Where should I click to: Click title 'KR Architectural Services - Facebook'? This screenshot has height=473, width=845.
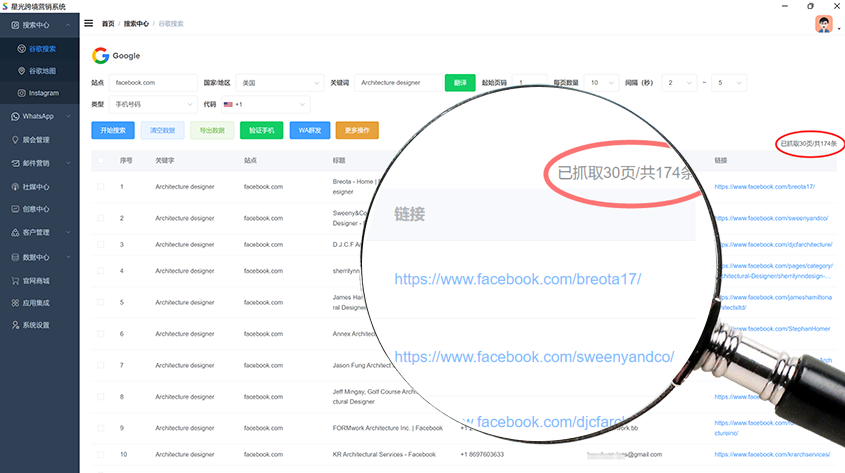(x=384, y=454)
